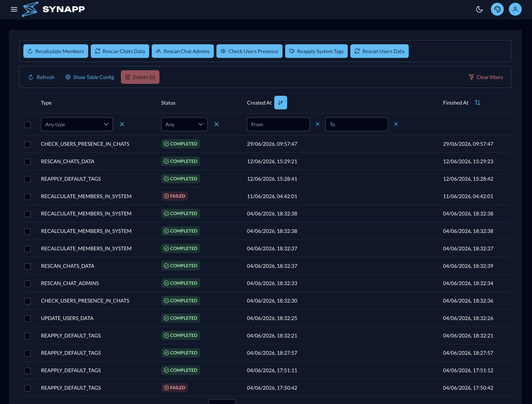
Task: Click RESCAN_CHAT_ADMINS type cell
Action: [70, 283]
